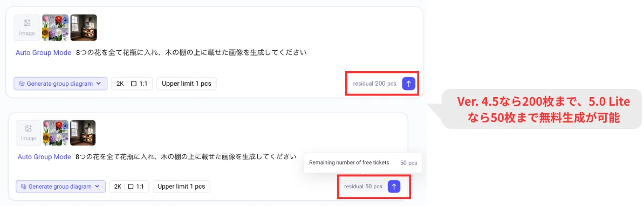Click the residual 200 pcs text
This screenshot has width=644, height=206.
374,83
